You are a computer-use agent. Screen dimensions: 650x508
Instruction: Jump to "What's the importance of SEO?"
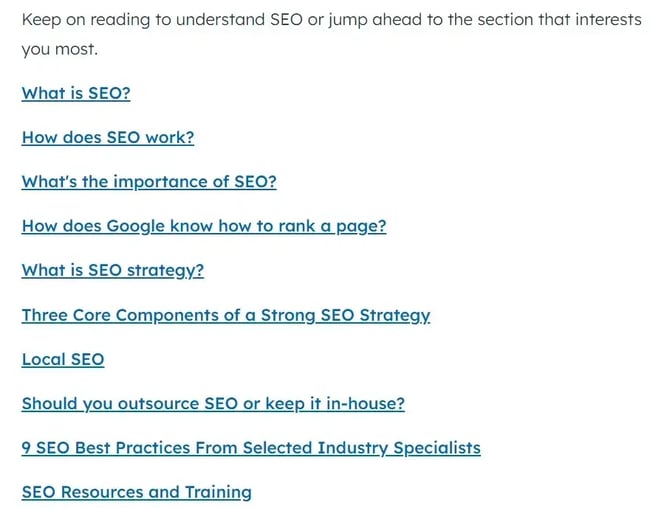(149, 181)
